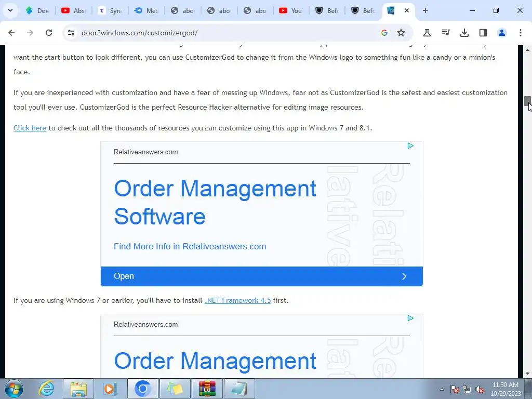Click the muted volume tray icon

[480, 389]
